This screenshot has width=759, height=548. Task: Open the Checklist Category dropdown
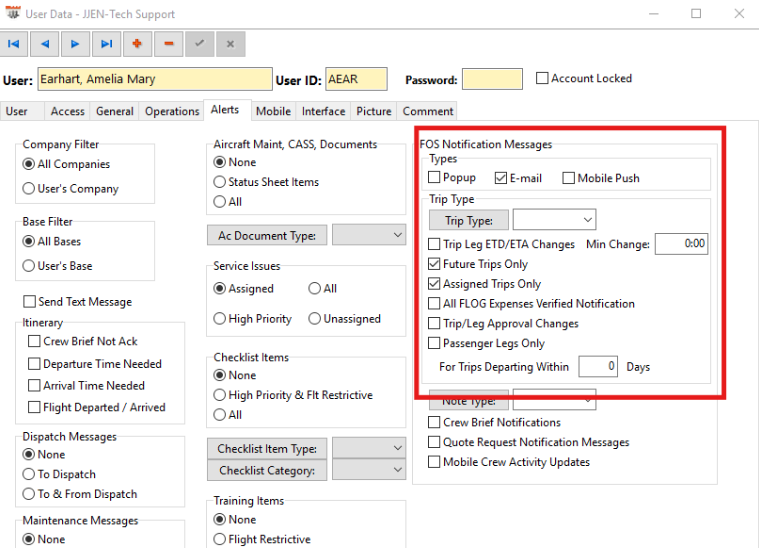click(369, 470)
